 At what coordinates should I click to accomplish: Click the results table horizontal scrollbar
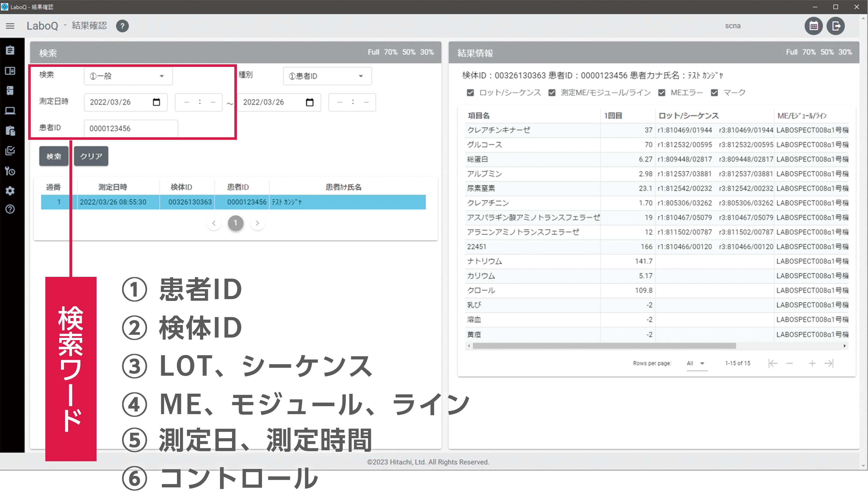pos(604,346)
